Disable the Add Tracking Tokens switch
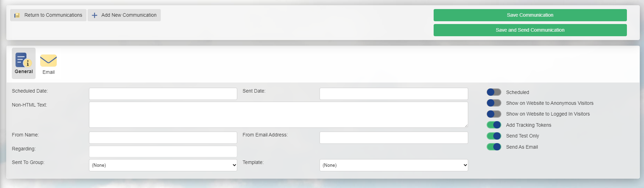Image resolution: width=644 pixels, height=188 pixels. (494, 125)
